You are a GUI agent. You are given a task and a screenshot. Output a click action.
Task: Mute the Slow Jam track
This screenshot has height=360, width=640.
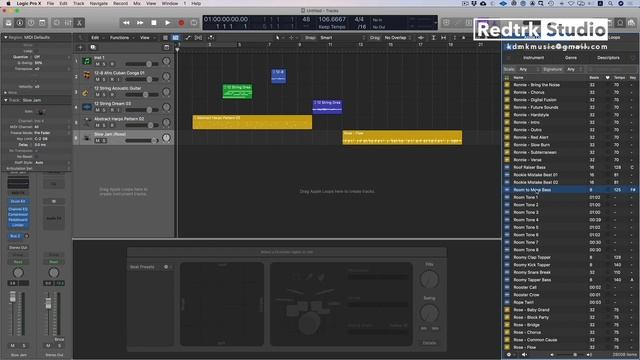(97, 140)
